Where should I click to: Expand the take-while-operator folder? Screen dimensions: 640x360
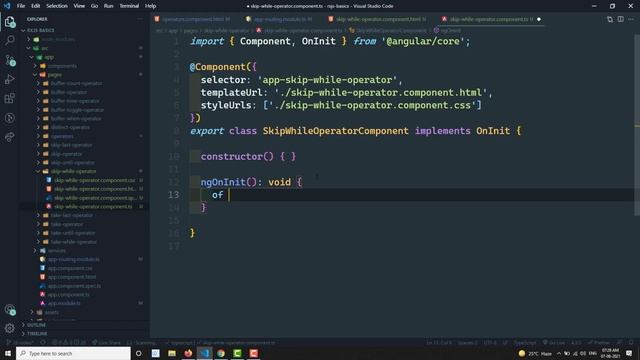point(84,242)
